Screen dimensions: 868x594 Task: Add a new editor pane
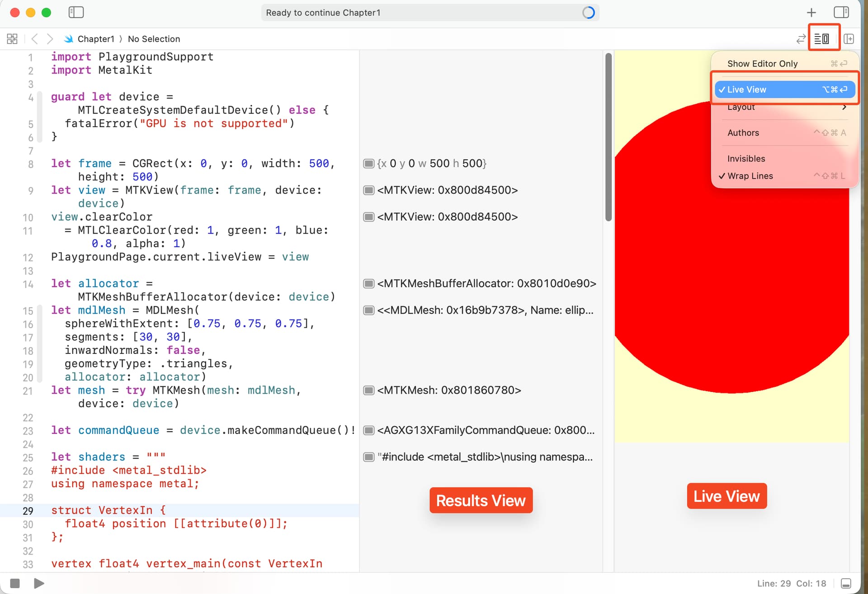[849, 39]
